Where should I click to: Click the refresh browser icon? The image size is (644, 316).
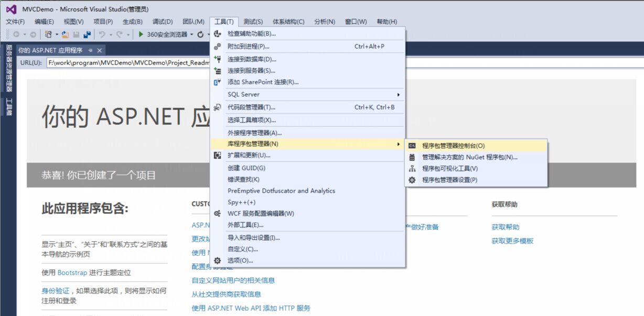click(x=200, y=35)
